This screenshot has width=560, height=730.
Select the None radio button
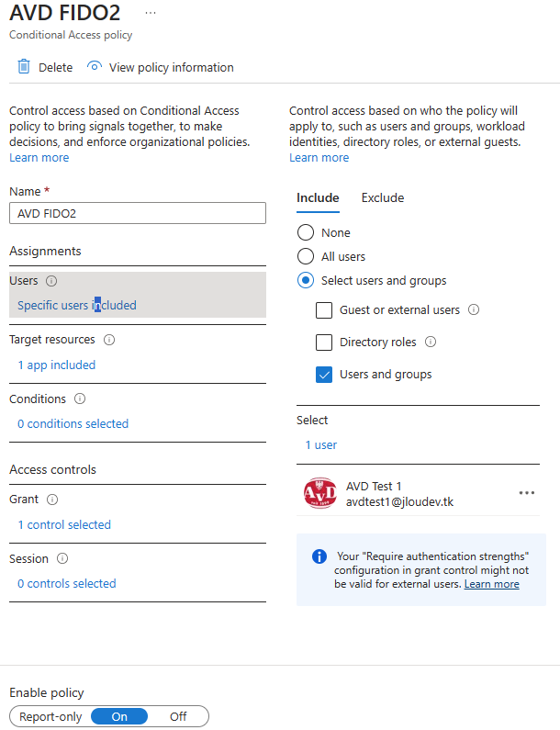click(306, 232)
